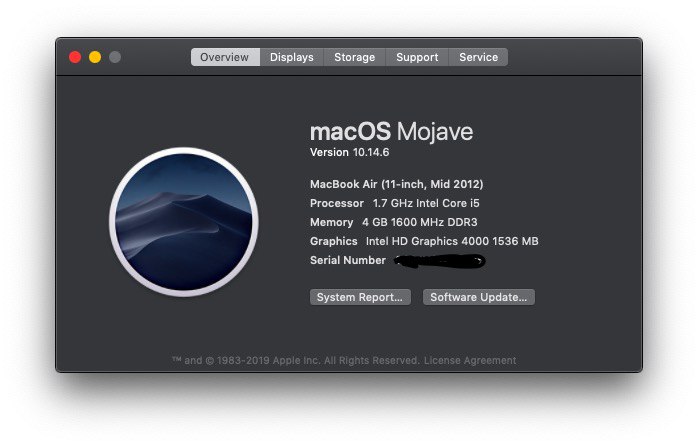Click the macOS Mojave desert icon
The image size is (698, 446).
184,222
